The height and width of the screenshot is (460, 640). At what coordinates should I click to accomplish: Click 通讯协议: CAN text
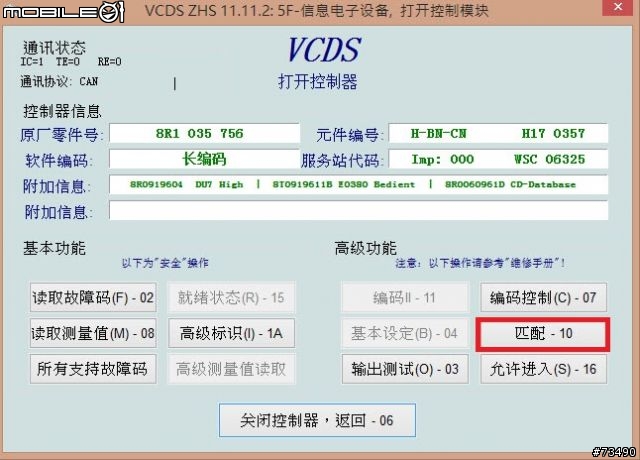point(59,82)
